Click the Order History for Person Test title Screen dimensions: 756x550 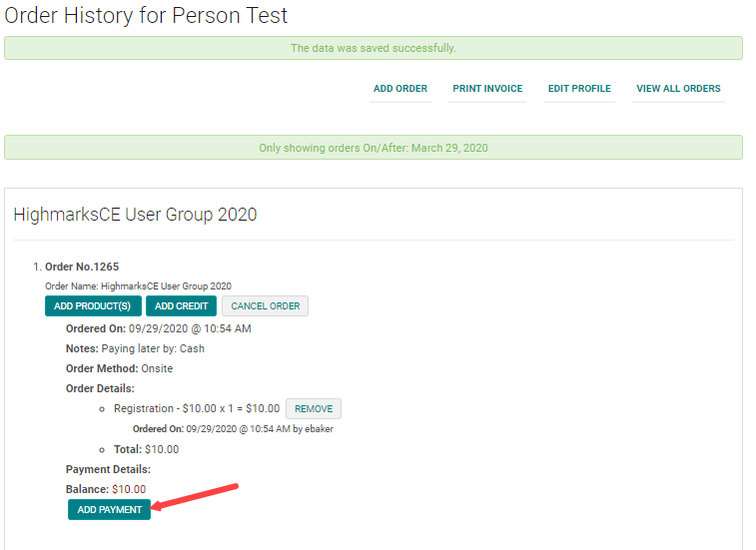coord(146,16)
